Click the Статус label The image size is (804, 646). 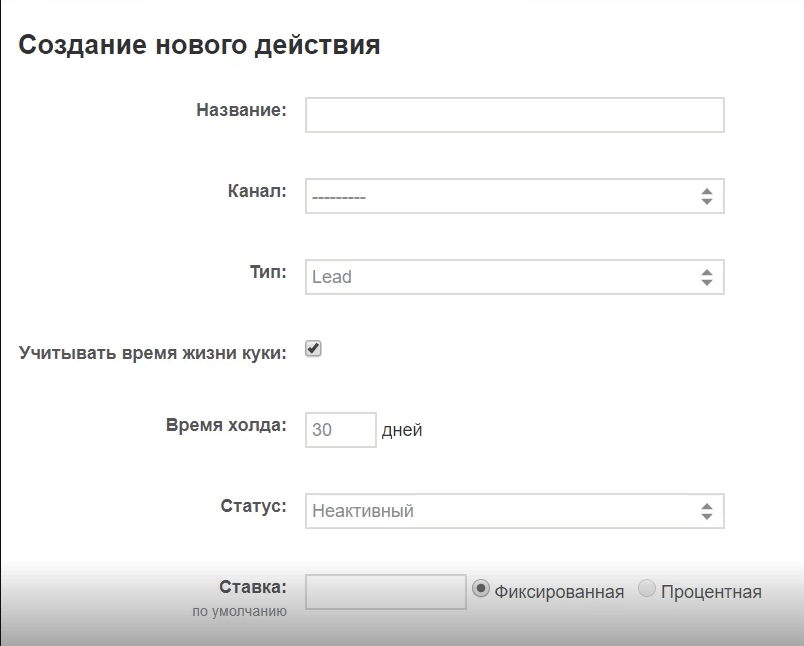coord(256,505)
